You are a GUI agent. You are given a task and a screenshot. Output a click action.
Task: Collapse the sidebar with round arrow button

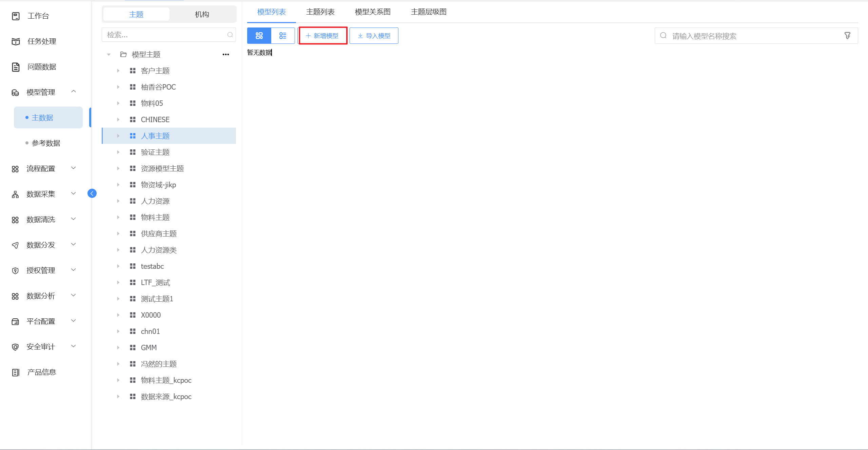coord(92,193)
